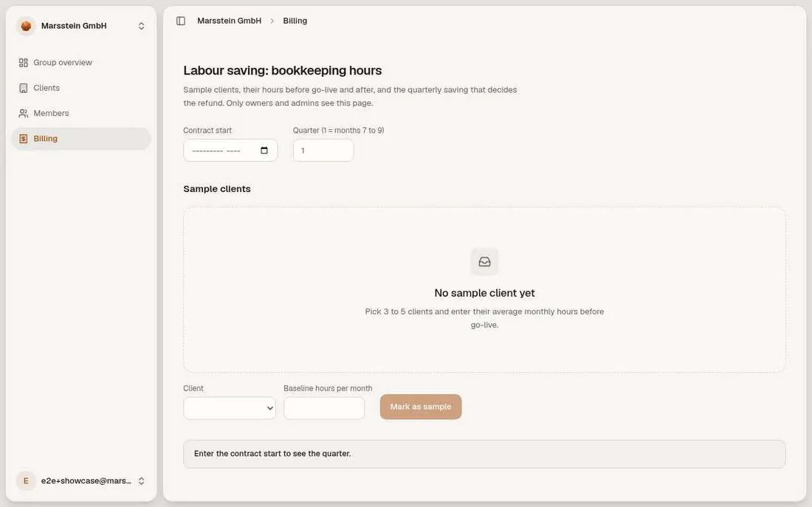Click the Clients building icon
The width and height of the screenshot is (812, 507).
[24, 88]
